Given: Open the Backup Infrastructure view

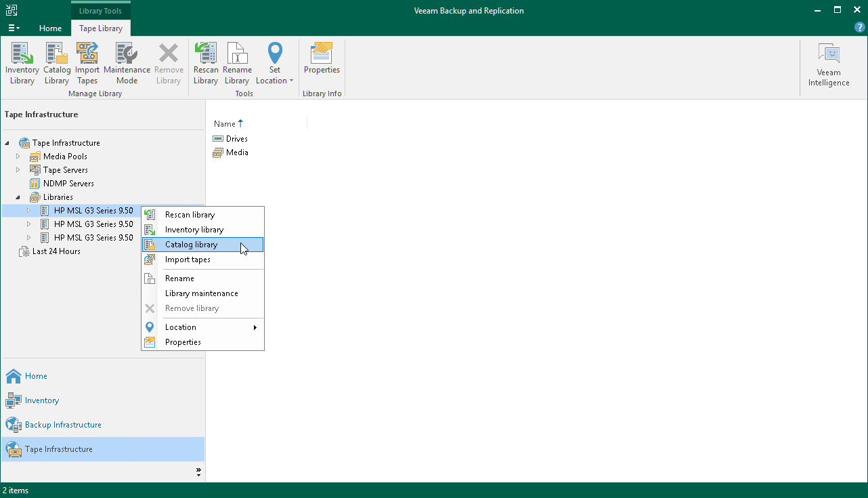Looking at the screenshot, I should tap(103, 425).
